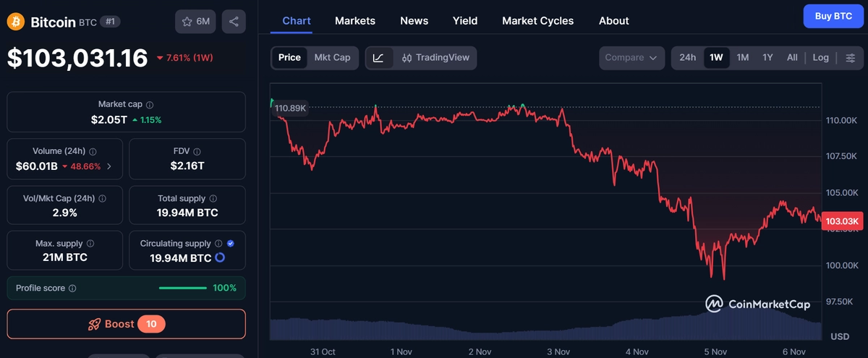The image size is (868, 358).
Task: Click the Bitcoin logo icon
Action: (16, 22)
